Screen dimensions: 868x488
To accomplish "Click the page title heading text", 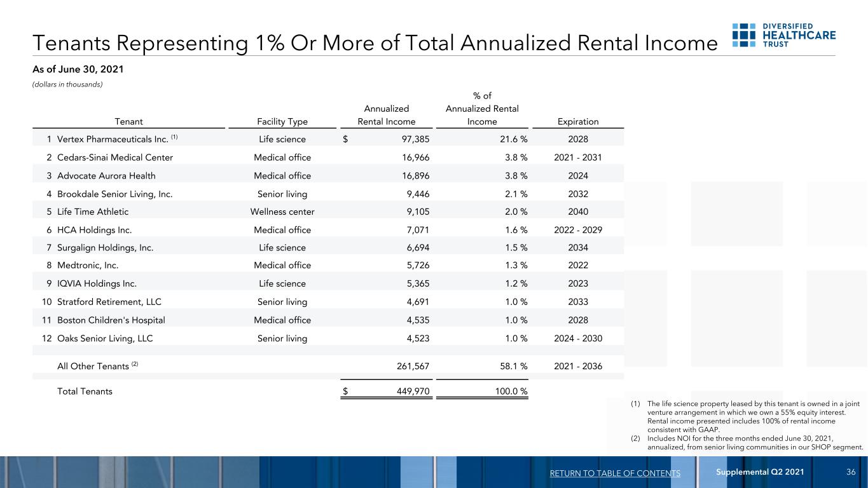I will [x=375, y=42].
